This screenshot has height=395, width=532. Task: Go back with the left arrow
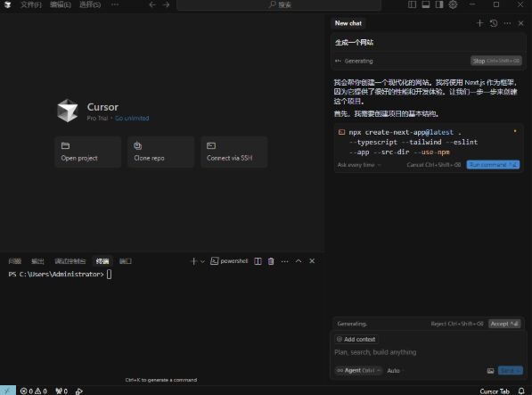click(152, 4)
